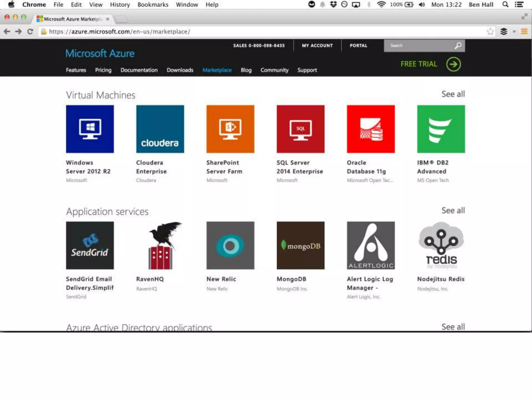The image size is (532, 399).
Task: Click the browser back arrow
Action: tap(7, 31)
